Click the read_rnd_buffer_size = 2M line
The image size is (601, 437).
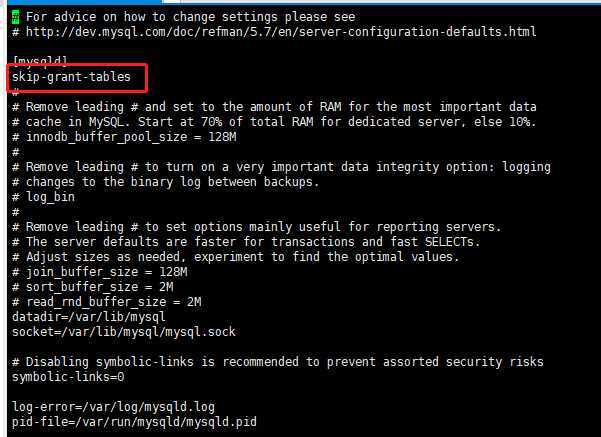coord(107,302)
